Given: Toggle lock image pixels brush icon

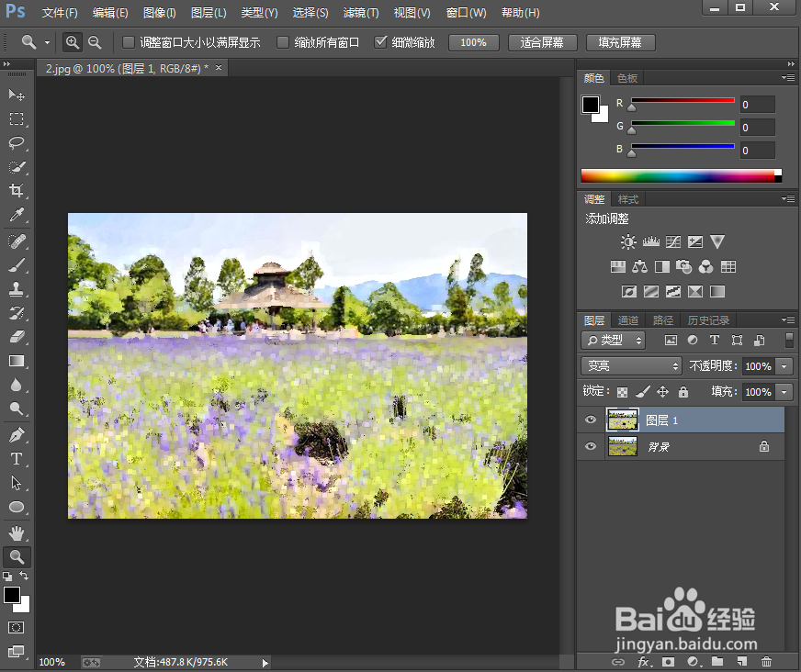Looking at the screenshot, I should pyautogui.click(x=643, y=392).
